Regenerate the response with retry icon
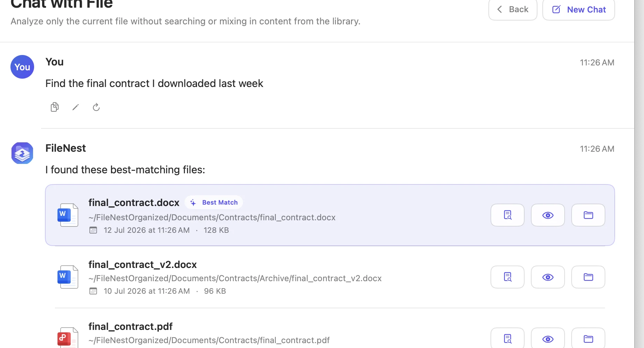This screenshot has height=348, width=644. coord(96,107)
